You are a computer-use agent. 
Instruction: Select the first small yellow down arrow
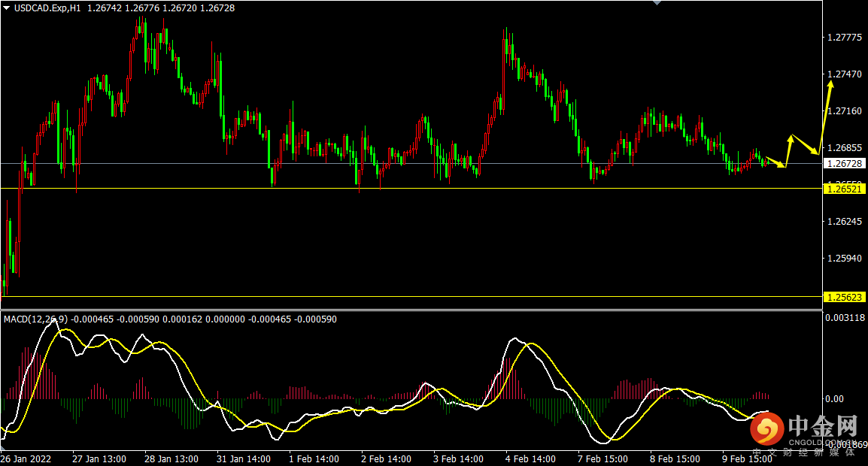click(776, 161)
